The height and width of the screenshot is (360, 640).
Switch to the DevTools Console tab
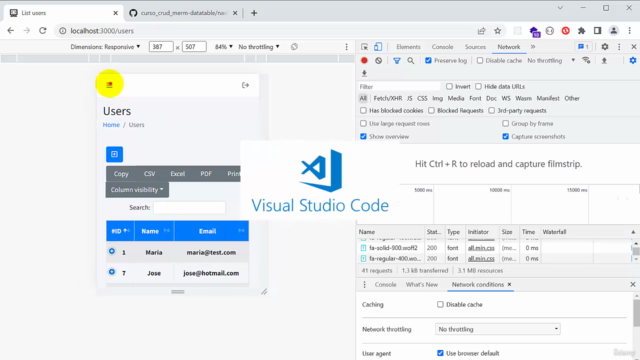pos(442,47)
